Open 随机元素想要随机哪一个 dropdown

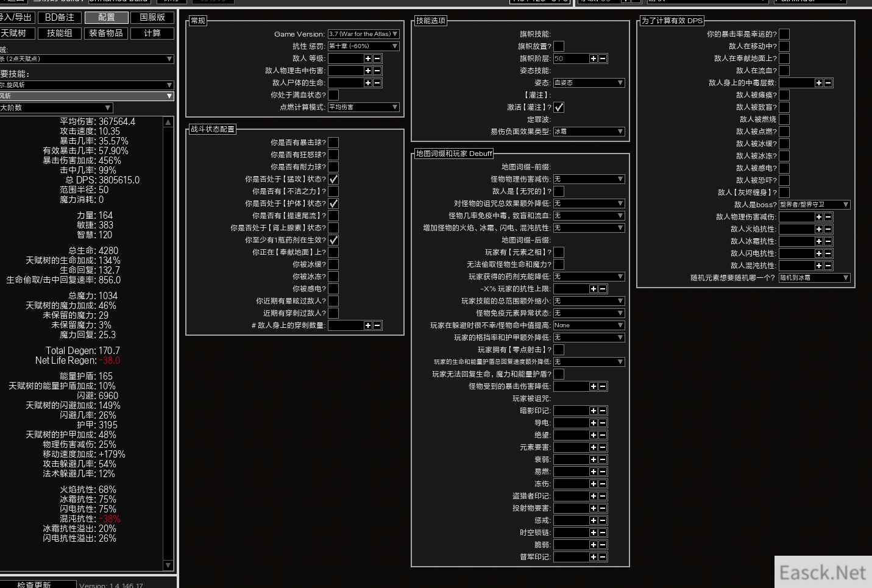[x=815, y=278]
